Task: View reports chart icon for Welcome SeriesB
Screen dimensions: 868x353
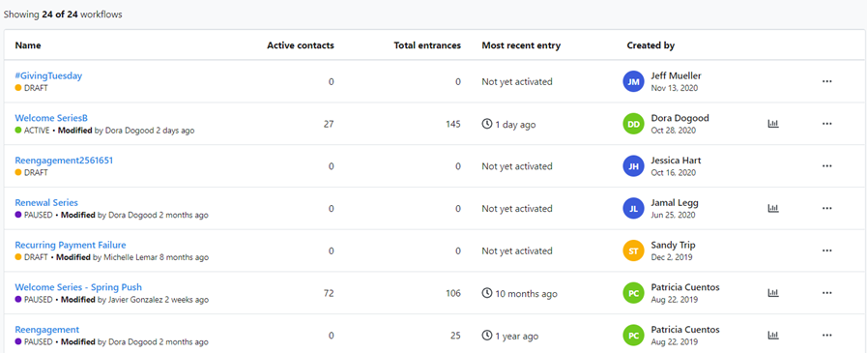Action: (x=772, y=124)
